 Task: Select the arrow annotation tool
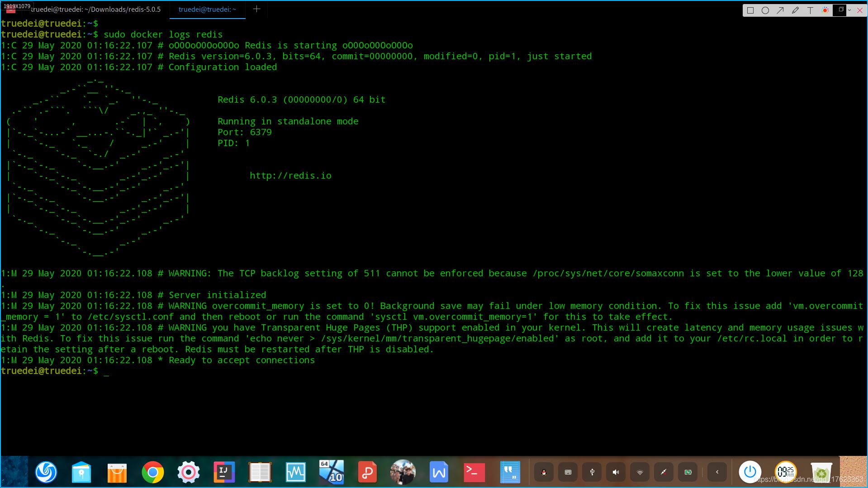click(780, 10)
